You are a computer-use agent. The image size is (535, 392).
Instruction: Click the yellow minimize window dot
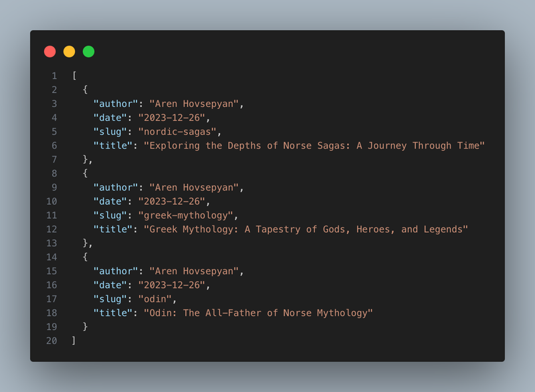pos(70,52)
